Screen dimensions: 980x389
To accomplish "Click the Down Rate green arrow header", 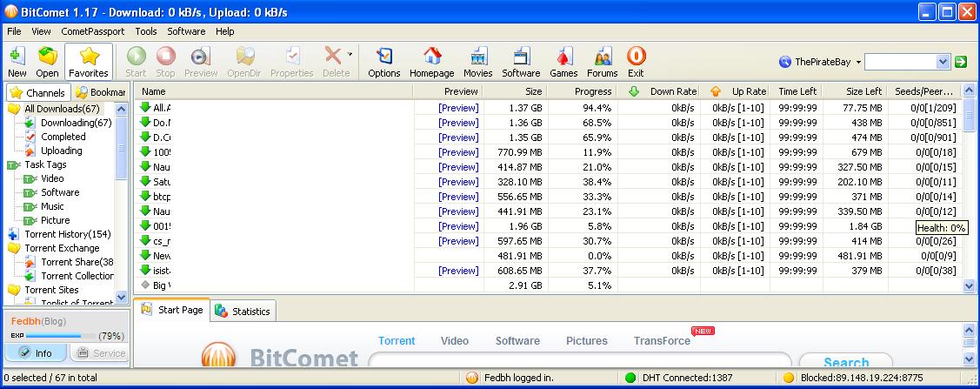I will [634, 91].
